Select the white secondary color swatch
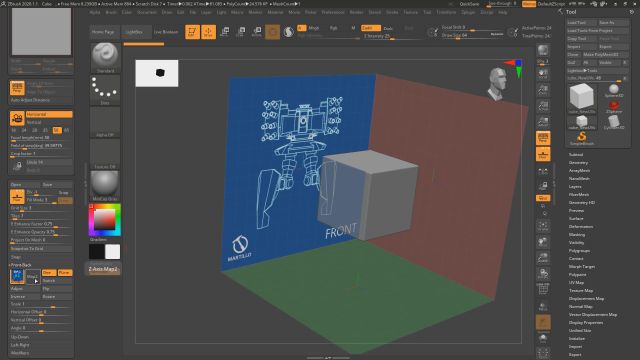This screenshot has height=360, width=640. 113,252
